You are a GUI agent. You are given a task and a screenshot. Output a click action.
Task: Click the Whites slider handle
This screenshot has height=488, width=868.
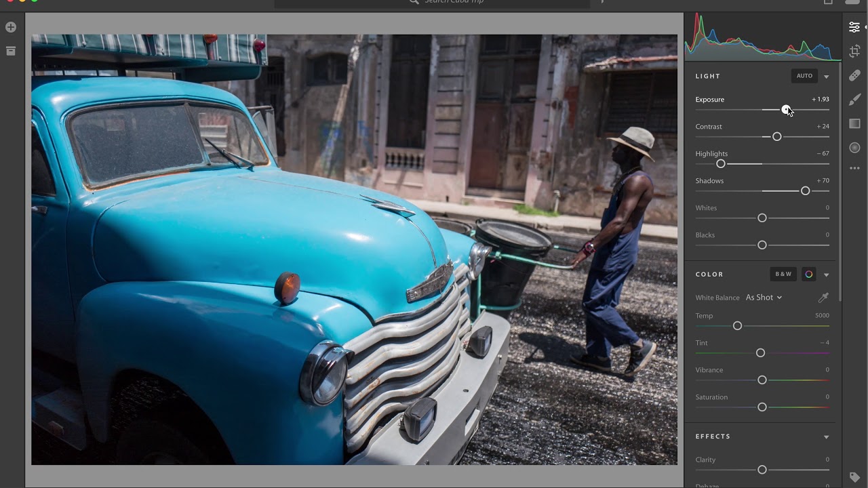click(762, 218)
